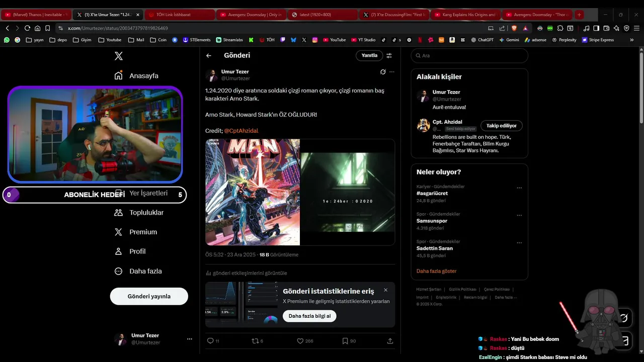This screenshot has height=362, width=644.
Task: Open the @CptAhzidal mention link
Action: click(x=241, y=131)
